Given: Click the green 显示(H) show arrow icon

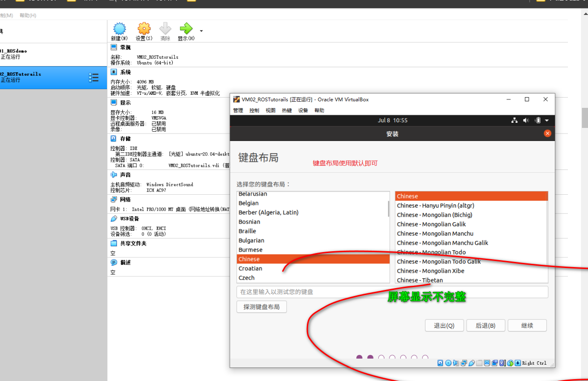Looking at the screenshot, I should click(x=186, y=28).
